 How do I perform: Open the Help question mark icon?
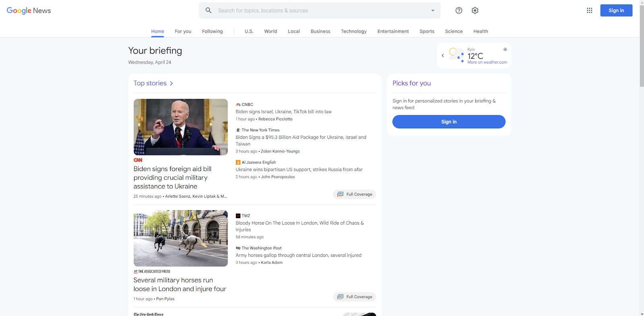coord(459,10)
